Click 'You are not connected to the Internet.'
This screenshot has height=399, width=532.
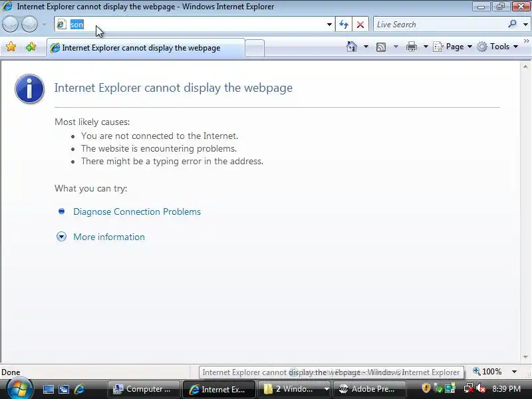tap(160, 136)
